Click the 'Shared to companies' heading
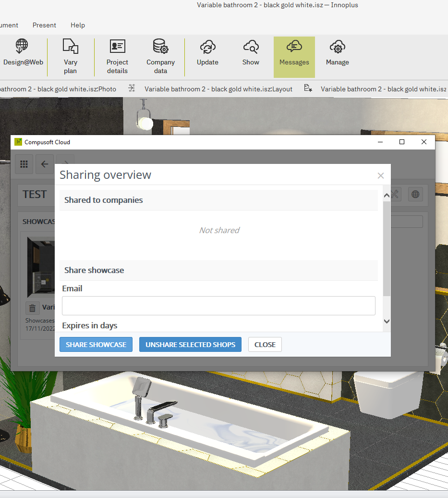Viewport: 448px width, 498px height. [x=103, y=200]
